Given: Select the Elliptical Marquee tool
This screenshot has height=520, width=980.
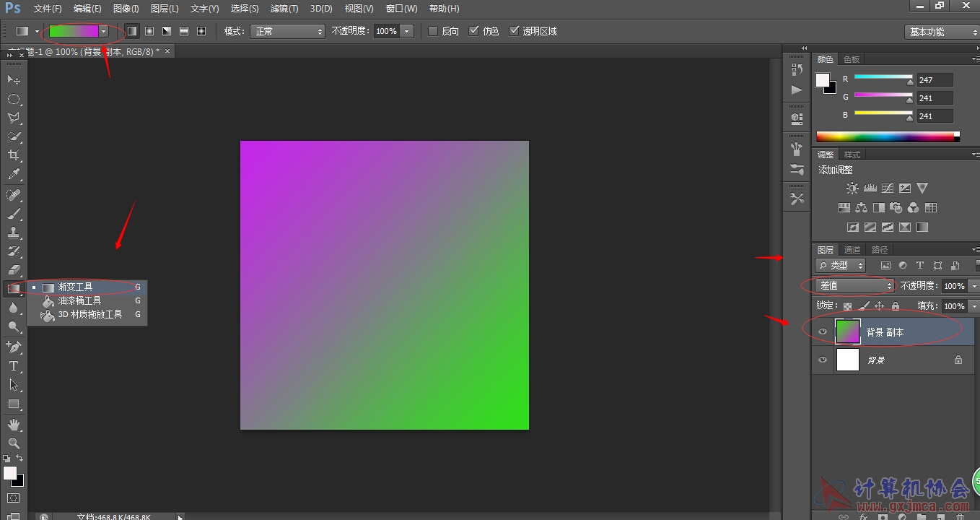Looking at the screenshot, I should 14,99.
